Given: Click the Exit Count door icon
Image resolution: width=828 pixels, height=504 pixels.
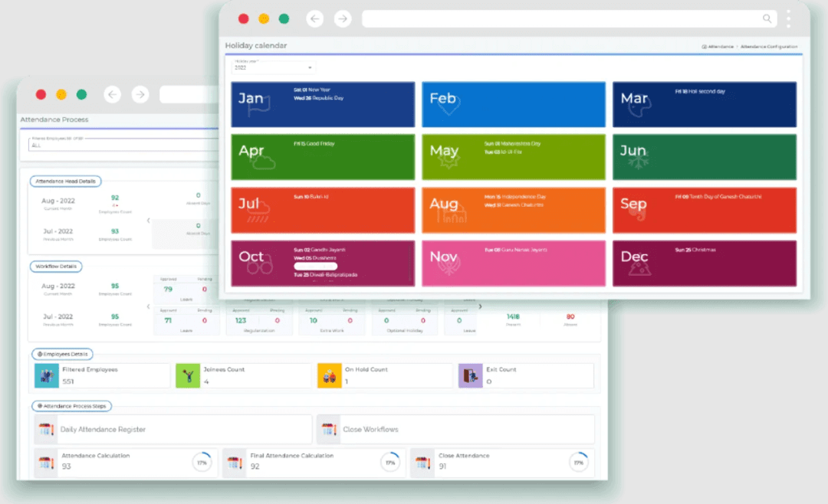Looking at the screenshot, I should click(470, 375).
